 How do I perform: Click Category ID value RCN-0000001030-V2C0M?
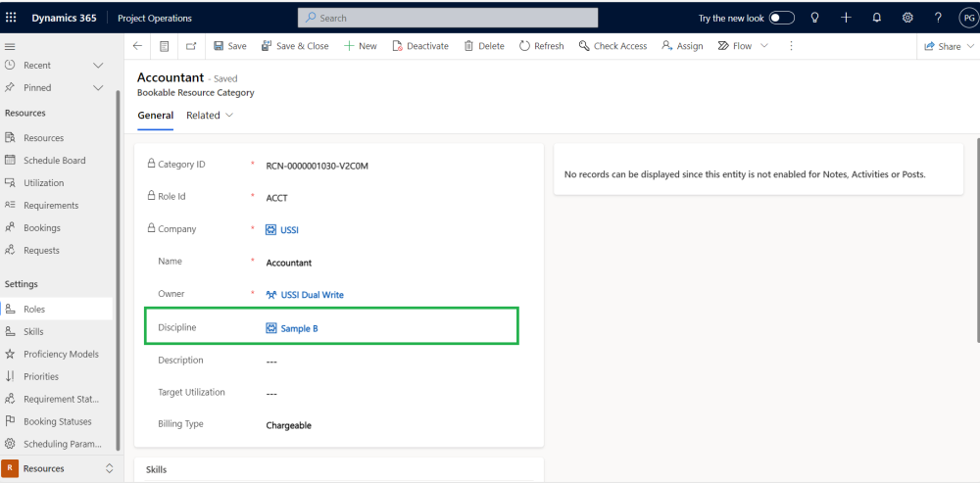point(317,166)
